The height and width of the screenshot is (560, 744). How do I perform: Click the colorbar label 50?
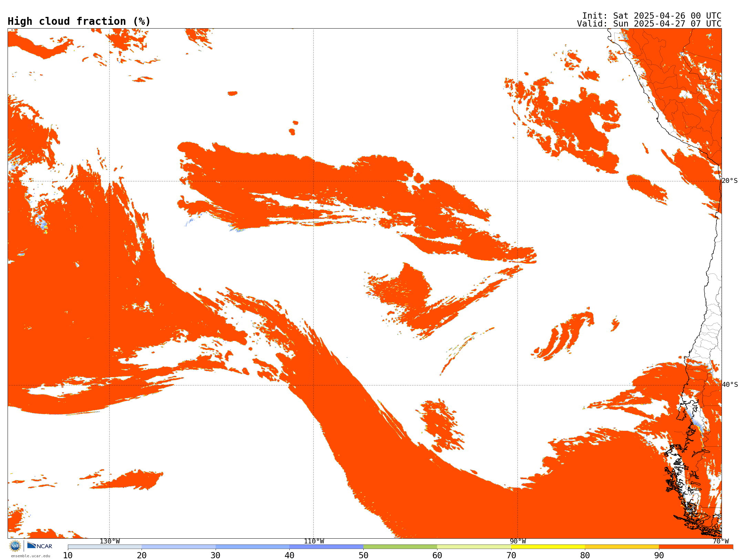[x=363, y=556]
